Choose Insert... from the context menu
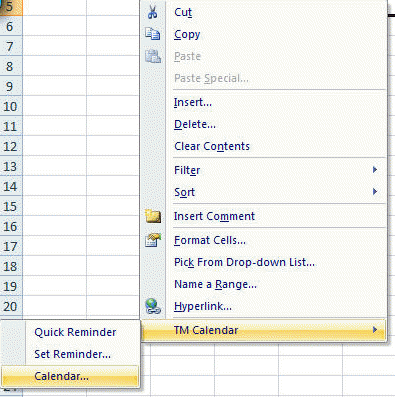395x397 pixels. point(193,102)
